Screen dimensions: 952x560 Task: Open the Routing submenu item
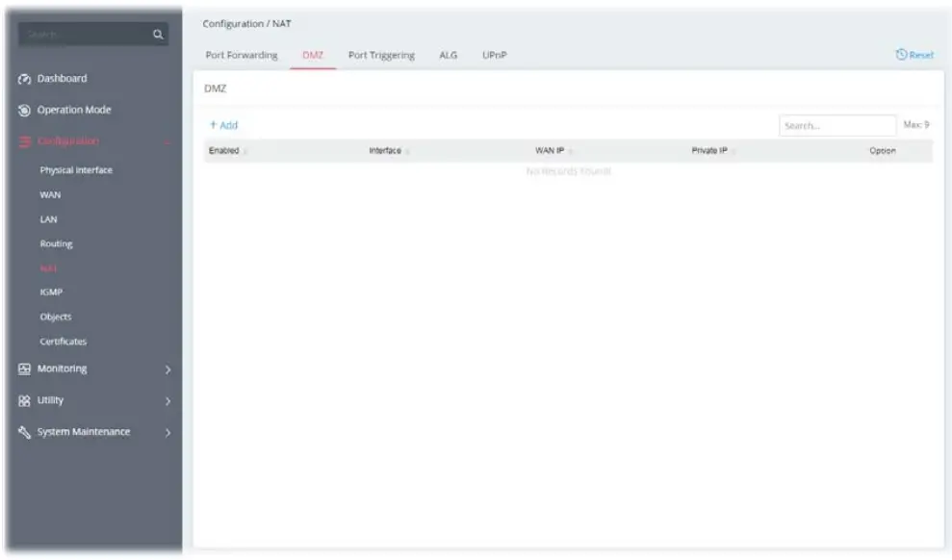[57, 243]
